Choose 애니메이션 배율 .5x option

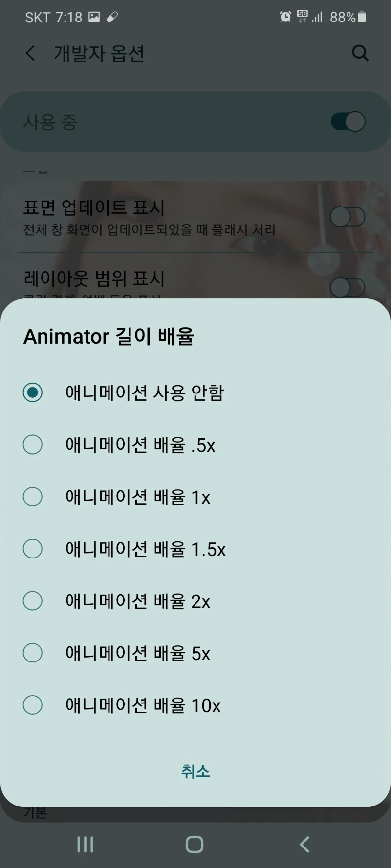click(33, 445)
